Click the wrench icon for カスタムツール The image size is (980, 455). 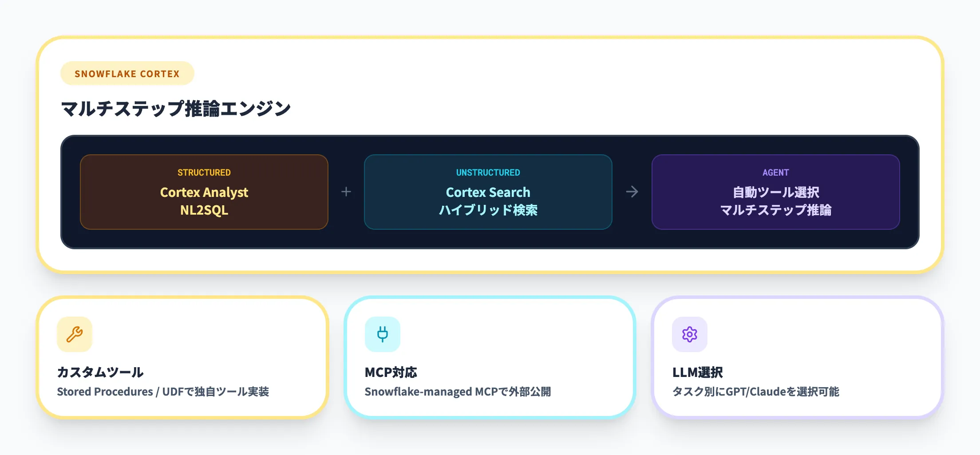click(75, 334)
